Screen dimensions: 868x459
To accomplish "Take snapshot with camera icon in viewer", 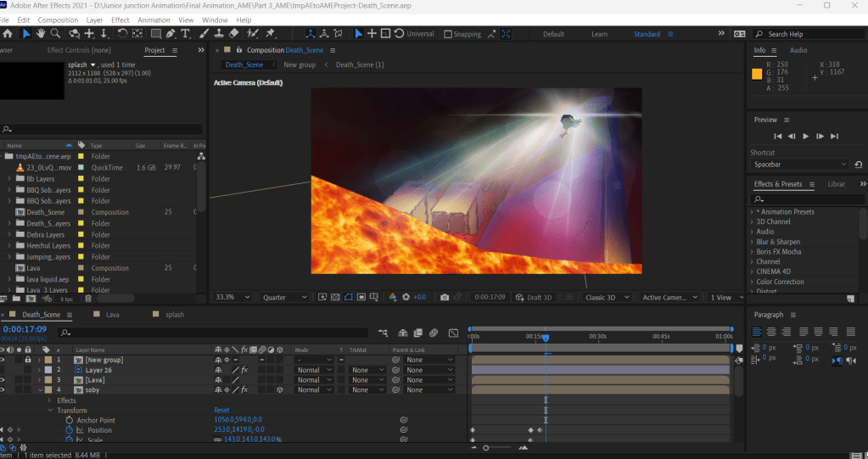I will click(x=444, y=298).
